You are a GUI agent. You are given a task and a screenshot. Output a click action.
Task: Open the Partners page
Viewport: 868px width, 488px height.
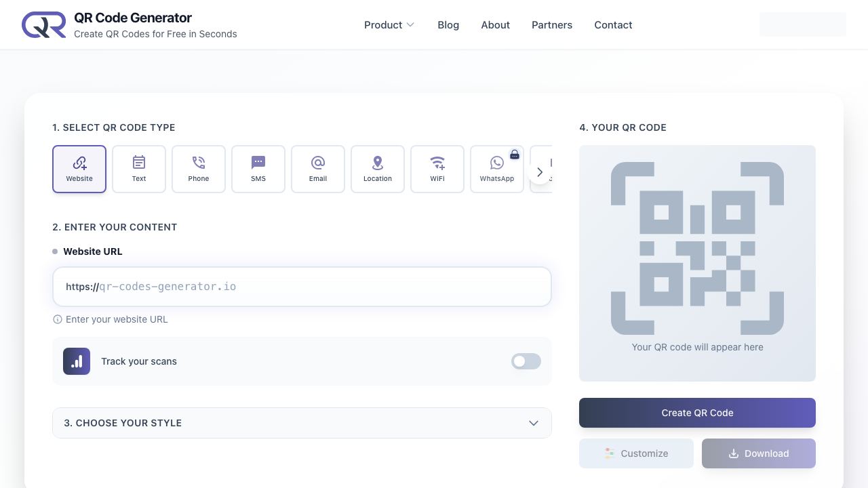coord(552,25)
